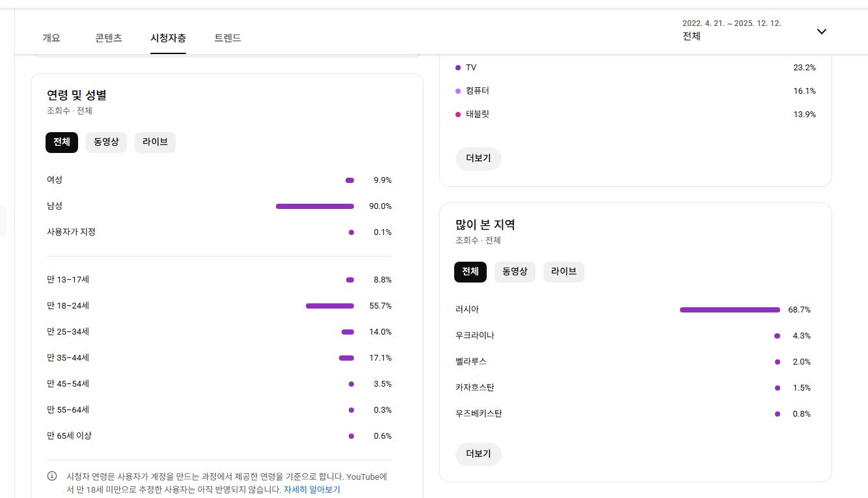
Task: Open the date range dropdown chevron
Action: [x=821, y=31]
